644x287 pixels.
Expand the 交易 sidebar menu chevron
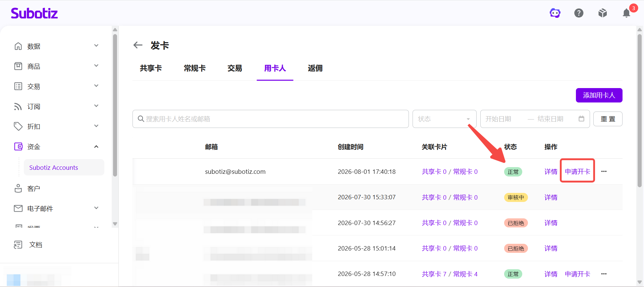(x=96, y=86)
